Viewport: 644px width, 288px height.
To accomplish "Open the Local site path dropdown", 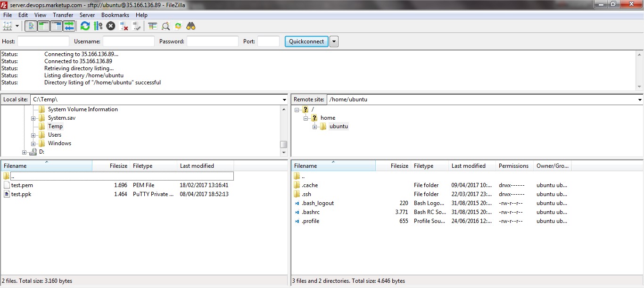I will click(x=284, y=100).
